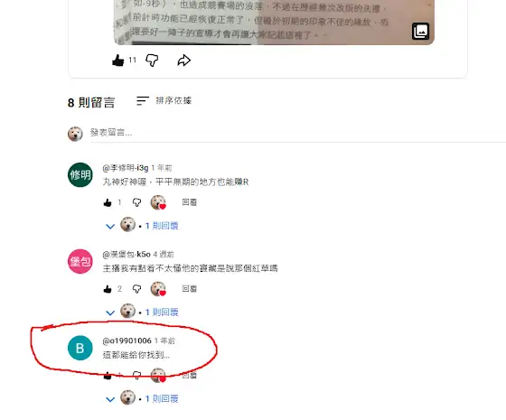
Task: Click the 發表留言 comment input field
Action: [x=297, y=133]
